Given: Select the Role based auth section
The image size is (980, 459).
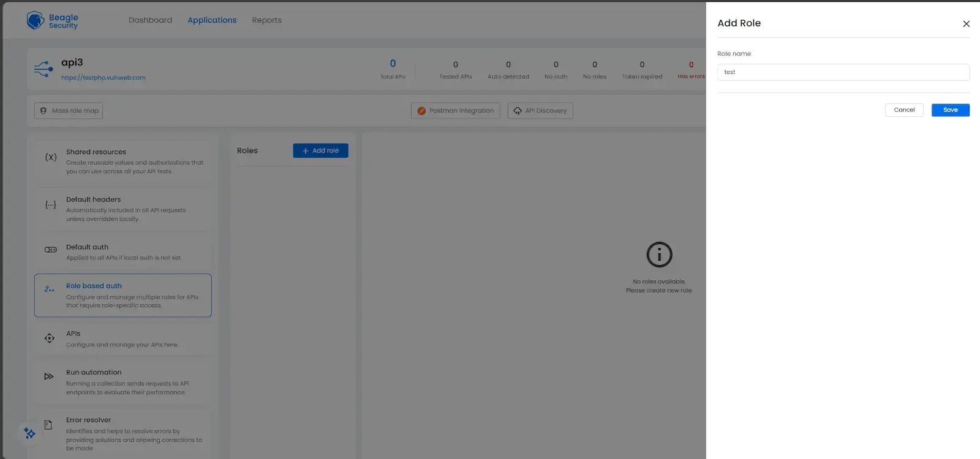Looking at the screenshot, I should (x=123, y=296).
